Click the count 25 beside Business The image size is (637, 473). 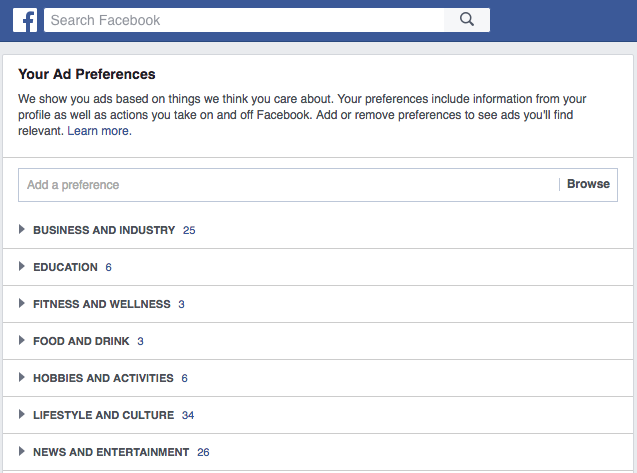[189, 230]
